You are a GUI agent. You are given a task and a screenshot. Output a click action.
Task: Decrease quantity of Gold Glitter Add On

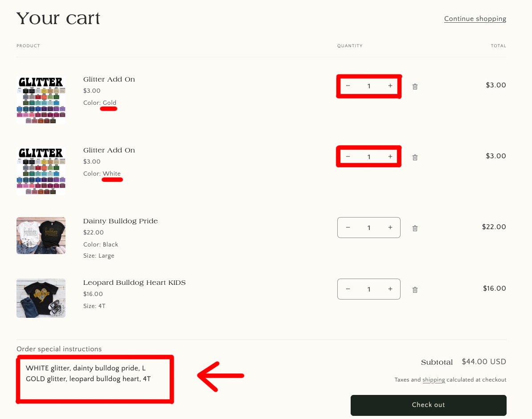(x=348, y=86)
